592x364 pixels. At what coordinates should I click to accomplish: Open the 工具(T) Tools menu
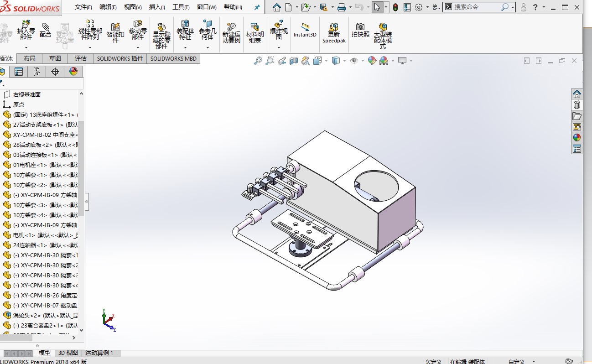click(x=181, y=7)
